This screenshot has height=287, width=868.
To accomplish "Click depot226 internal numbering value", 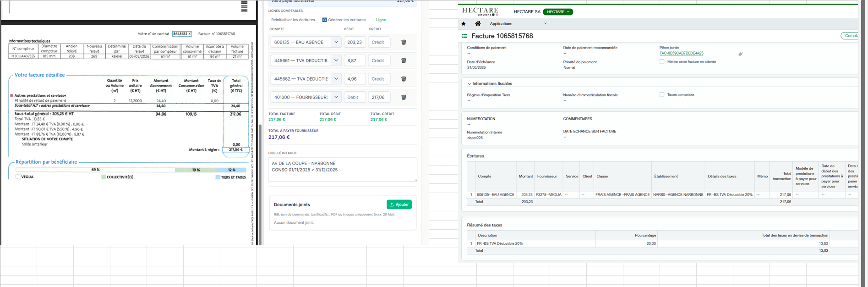I will (x=475, y=138).
